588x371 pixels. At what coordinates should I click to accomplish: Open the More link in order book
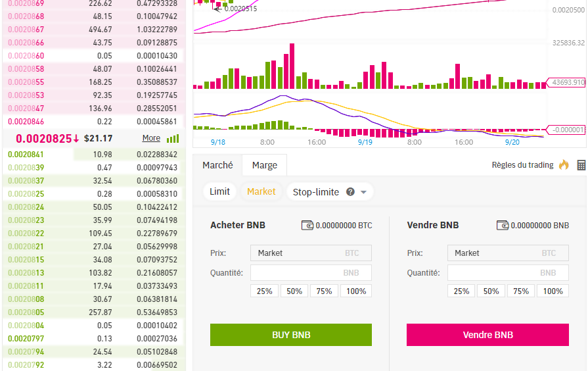151,138
